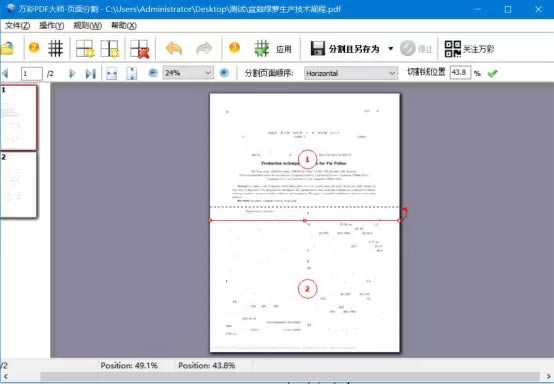
Task: Click the 关注万彩 link
Action: (478, 49)
